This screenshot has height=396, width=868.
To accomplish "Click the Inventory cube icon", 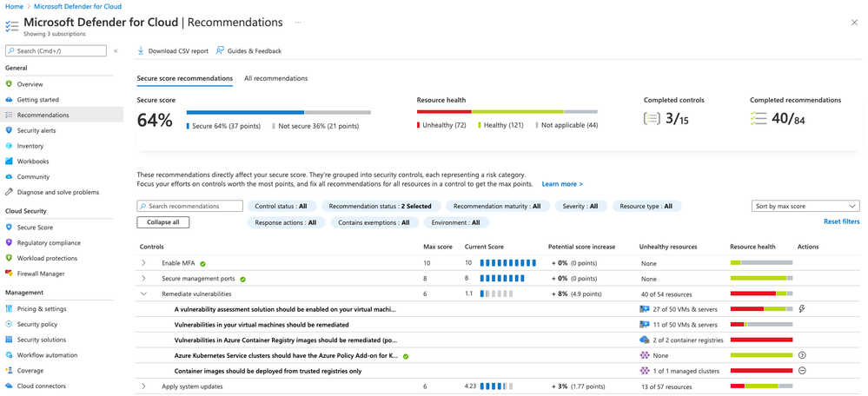I will [x=9, y=146].
